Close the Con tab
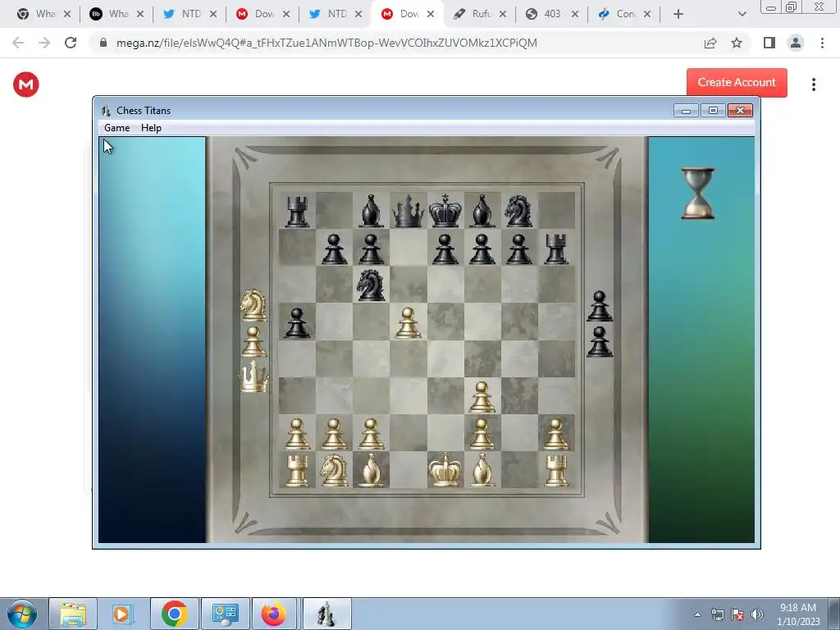 coord(647,14)
